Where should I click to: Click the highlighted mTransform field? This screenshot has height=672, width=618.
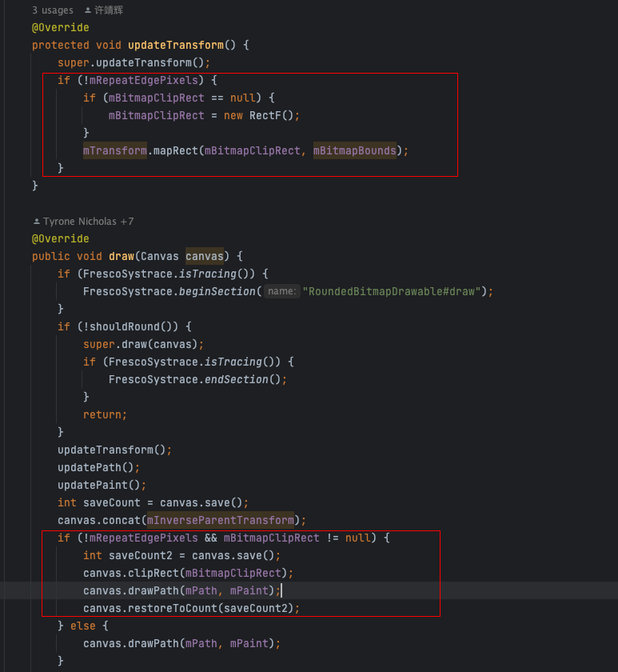pyautogui.click(x=115, y=151)
